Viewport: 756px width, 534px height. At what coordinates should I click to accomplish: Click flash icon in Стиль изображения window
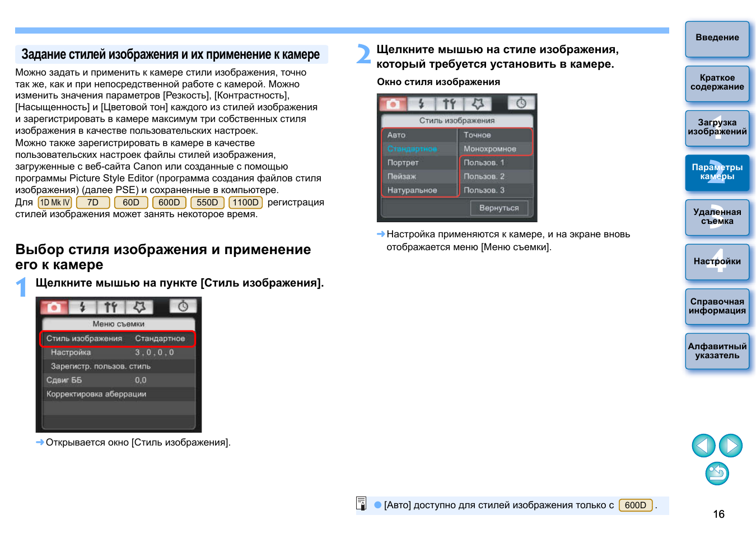tap(422, 104)
